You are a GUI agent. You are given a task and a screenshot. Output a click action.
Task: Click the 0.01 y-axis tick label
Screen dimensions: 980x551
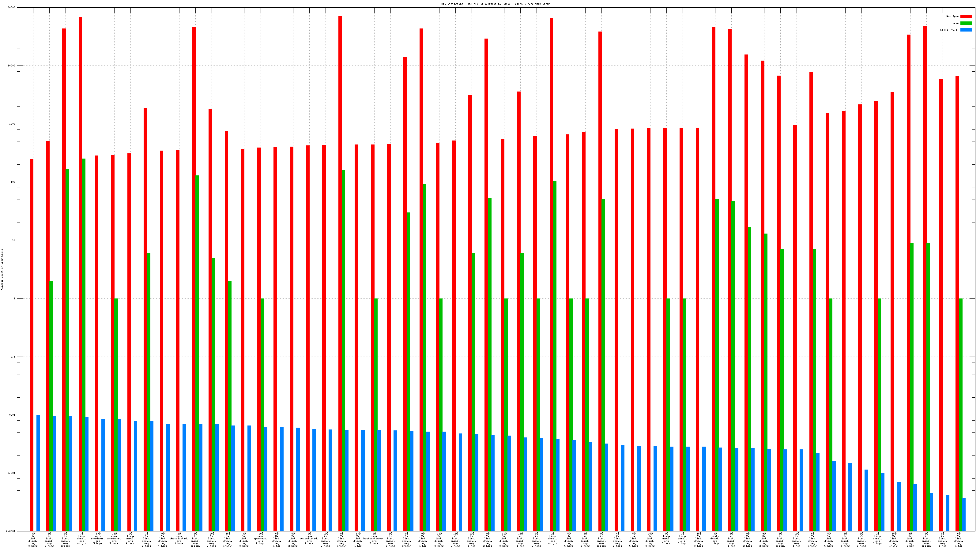pyautogui.click(x=13, y=415)
